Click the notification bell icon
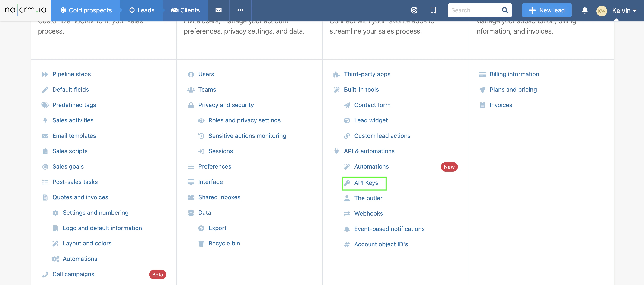 (x=584, y=10)
